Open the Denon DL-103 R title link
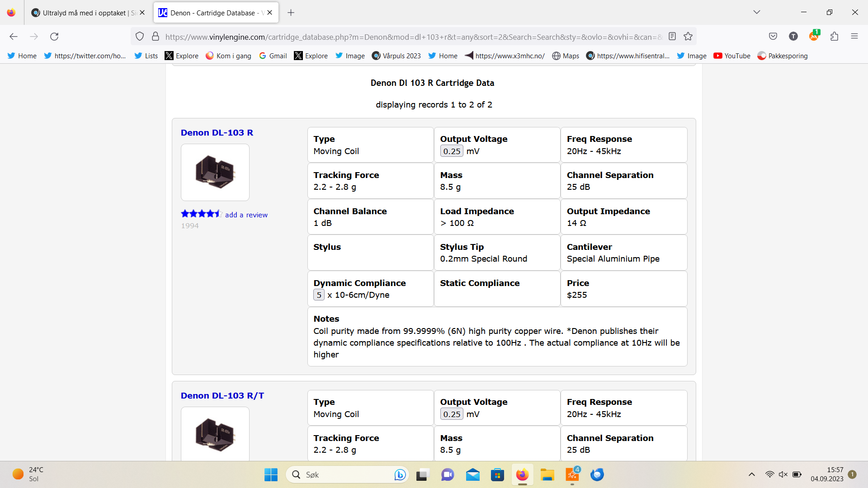The height and width of the screenshot is (488, 868). point(217,133)
